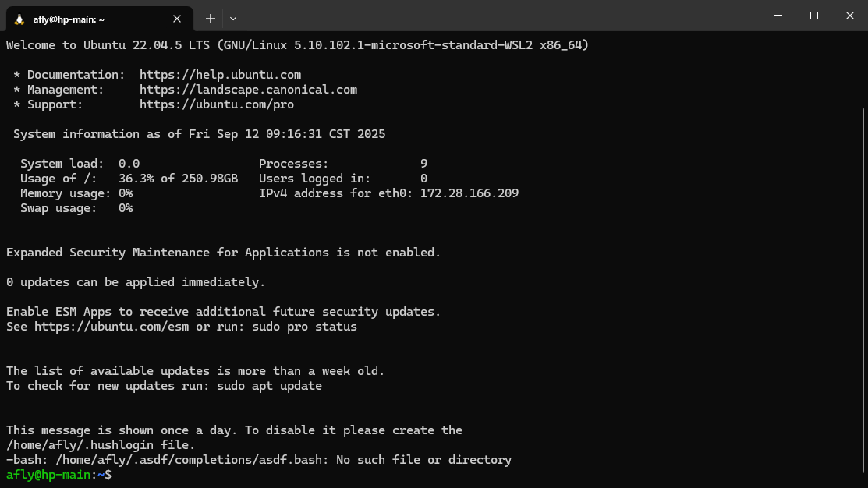Click the https://landscape.canonical.com link
The image size is (868, 488).
click(248, 90)
